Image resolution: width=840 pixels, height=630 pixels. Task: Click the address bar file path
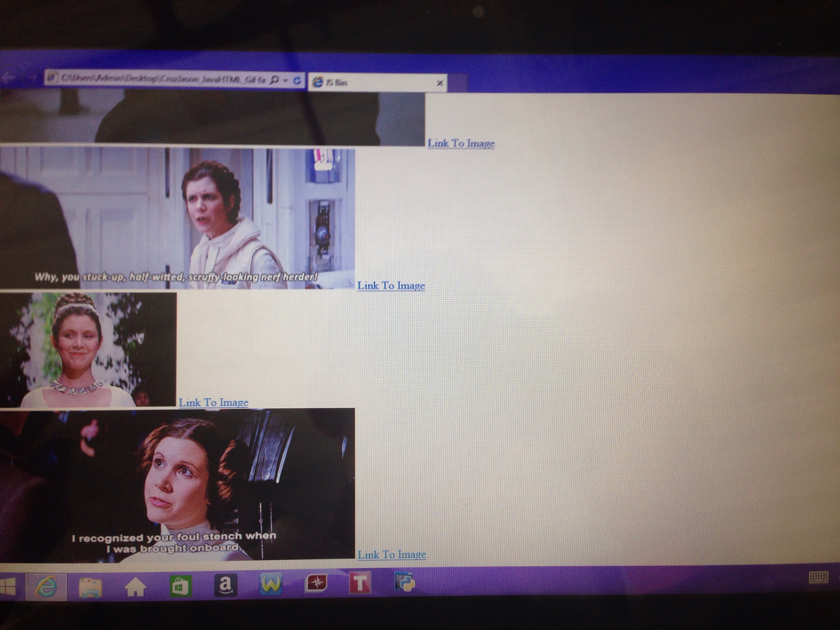(x=160, y=79)
